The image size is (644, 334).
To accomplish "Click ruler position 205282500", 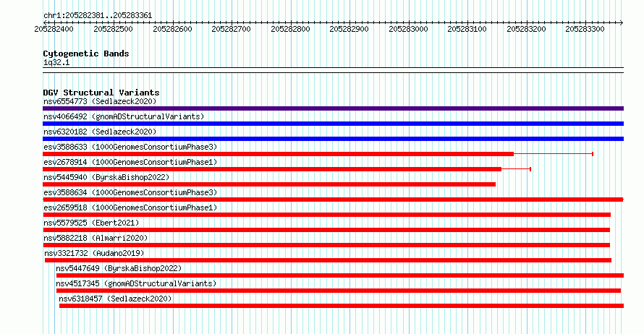I will (113, 29).
